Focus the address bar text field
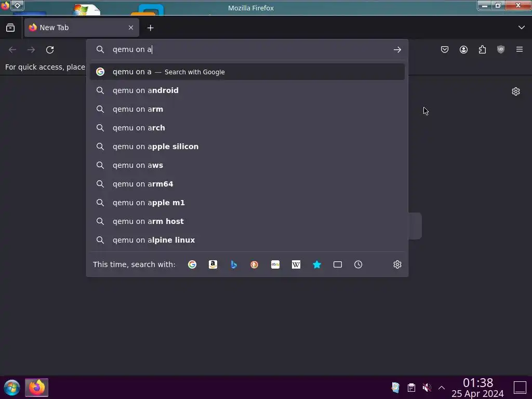 click(x=249, y=49)
